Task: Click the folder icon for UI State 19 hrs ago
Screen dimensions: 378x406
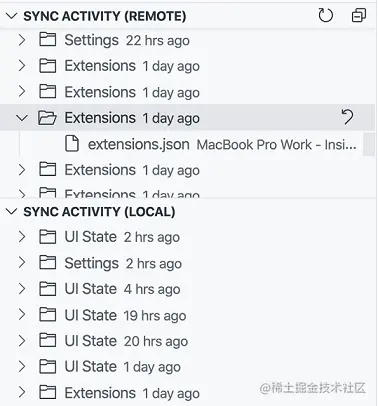Action: tap(48, 315)
